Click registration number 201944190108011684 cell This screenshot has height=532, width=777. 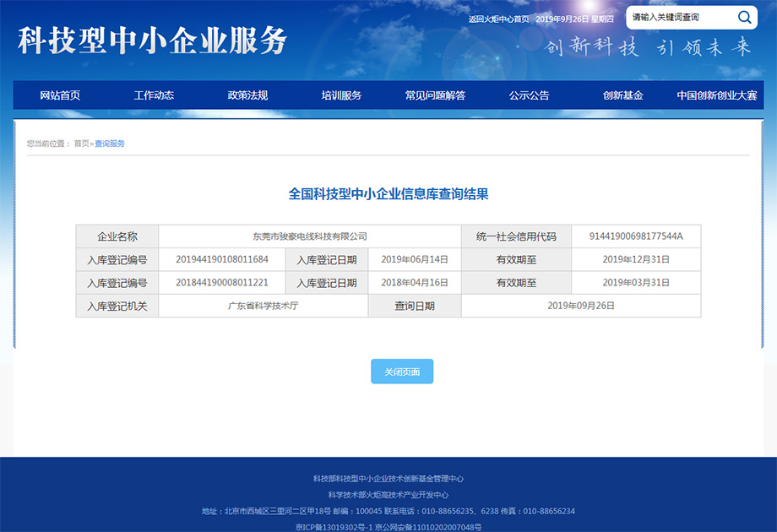(221, 259)
